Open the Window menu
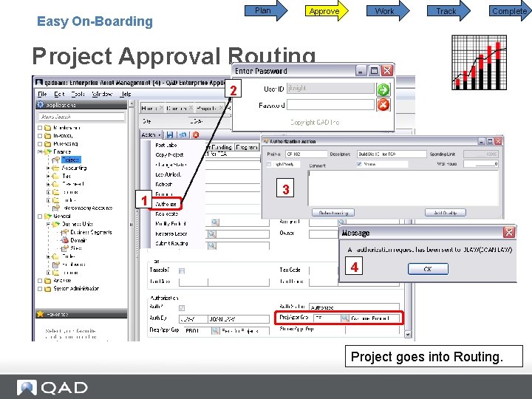This screenshot has height=399, width=532. (x=102, y=94)
